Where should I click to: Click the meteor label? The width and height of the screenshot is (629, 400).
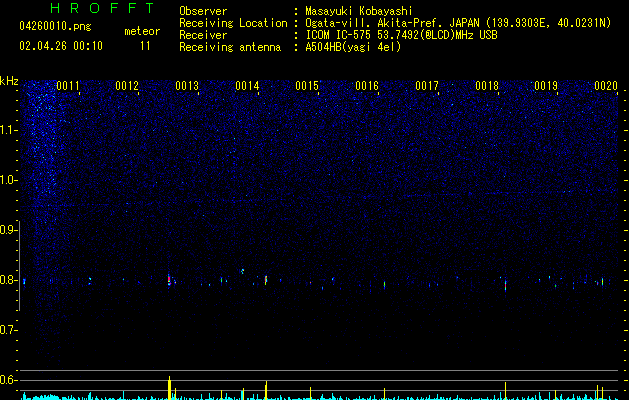[142, 31]
